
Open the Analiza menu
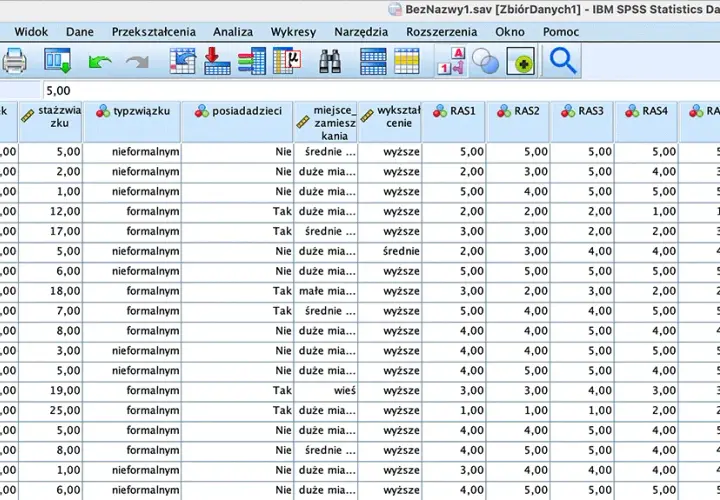click(233, 32)
